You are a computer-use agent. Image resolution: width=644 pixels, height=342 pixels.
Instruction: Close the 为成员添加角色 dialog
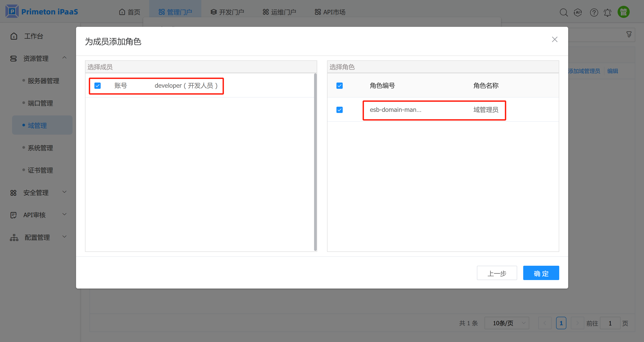click(555, 40)
